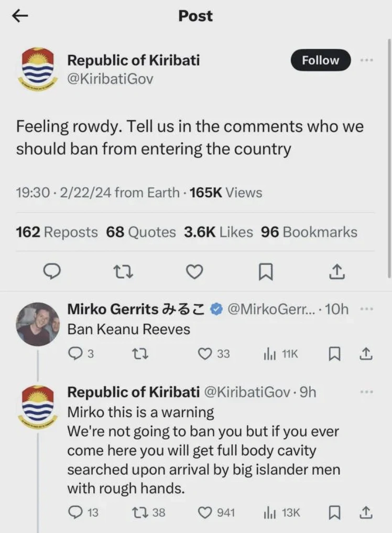Bookmark Kiribati's warning reply
392x533 pixels.
pos(334,511)
